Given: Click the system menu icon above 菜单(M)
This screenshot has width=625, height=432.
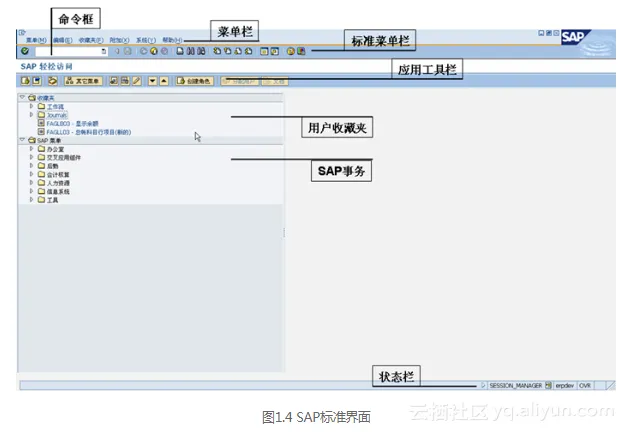Looking at the screenshot, I should pos(22,33).
